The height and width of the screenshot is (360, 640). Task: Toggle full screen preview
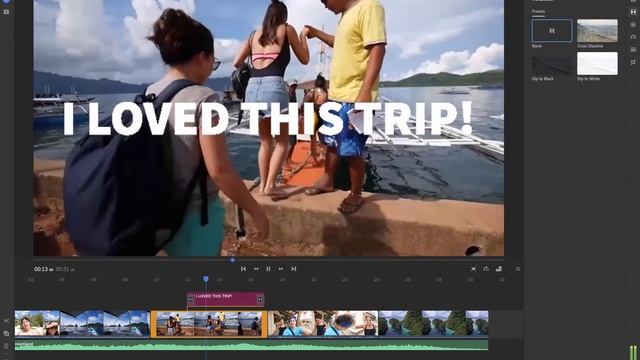tap(473, 269)
